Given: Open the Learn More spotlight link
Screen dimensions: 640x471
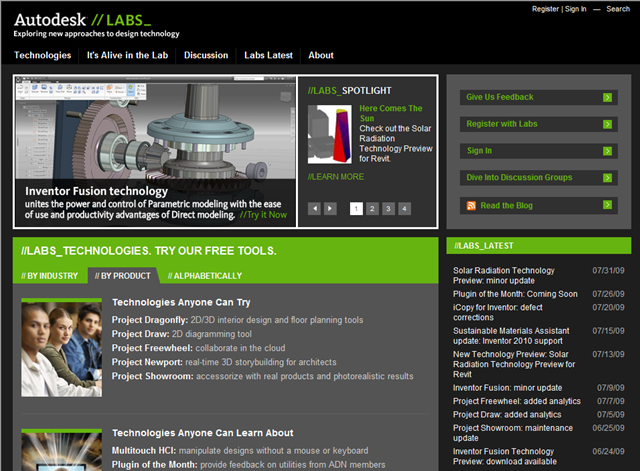Looking at the screenshot, I should (x=336, y=177).
